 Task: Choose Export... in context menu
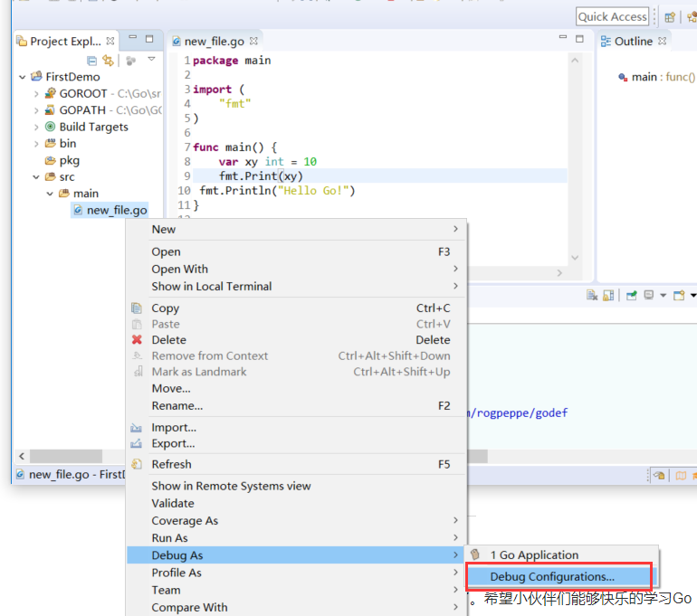297,443
